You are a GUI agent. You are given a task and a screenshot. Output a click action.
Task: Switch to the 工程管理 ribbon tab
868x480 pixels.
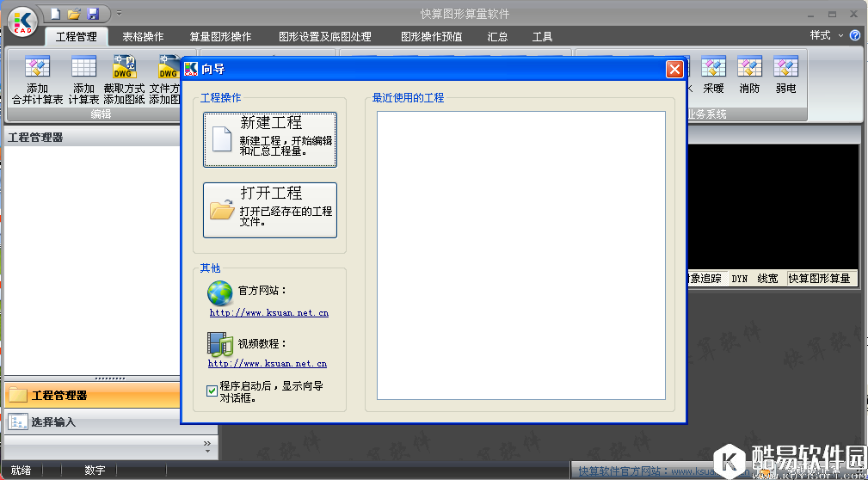pyautogui.click(x=77, y=36)
